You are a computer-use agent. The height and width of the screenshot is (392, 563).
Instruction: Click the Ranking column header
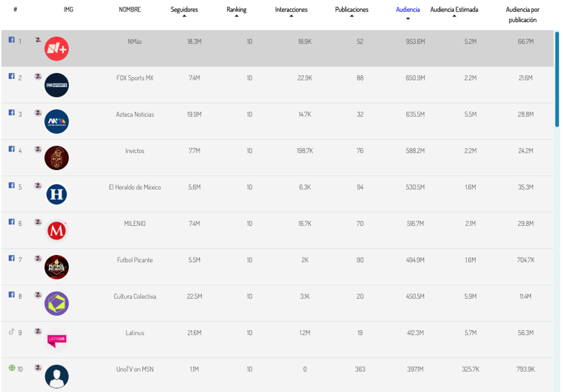(x=236, y=9)
